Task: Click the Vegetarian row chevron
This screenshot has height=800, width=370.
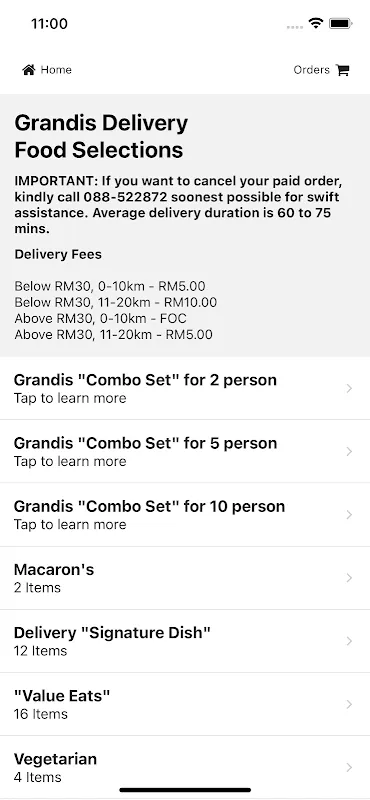Action: click(349, 767)
